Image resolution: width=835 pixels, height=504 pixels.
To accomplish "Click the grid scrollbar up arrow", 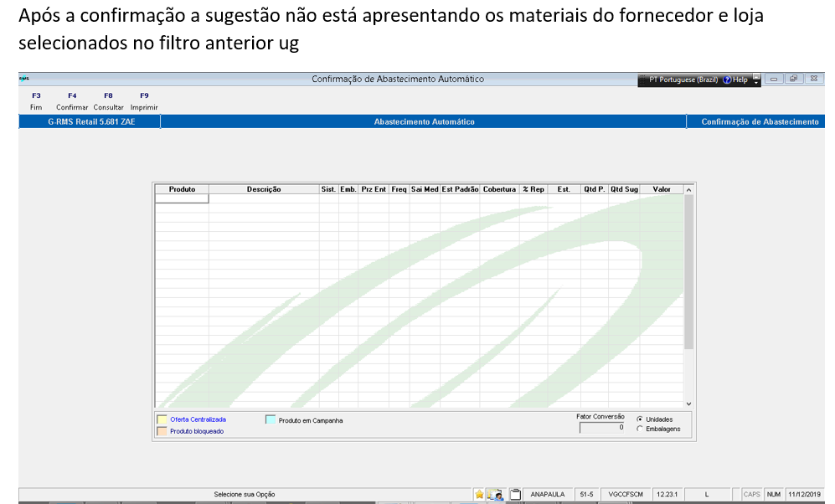I will 688,190.
